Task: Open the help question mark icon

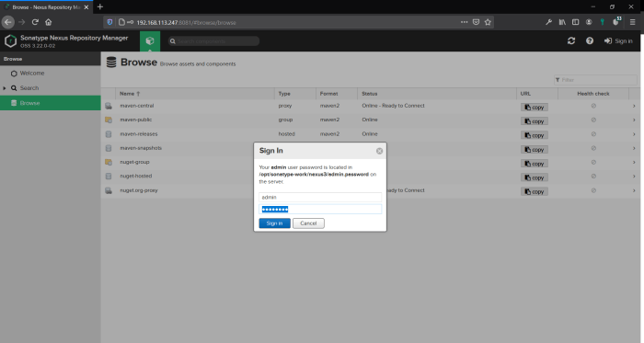Action: [590, 40]
